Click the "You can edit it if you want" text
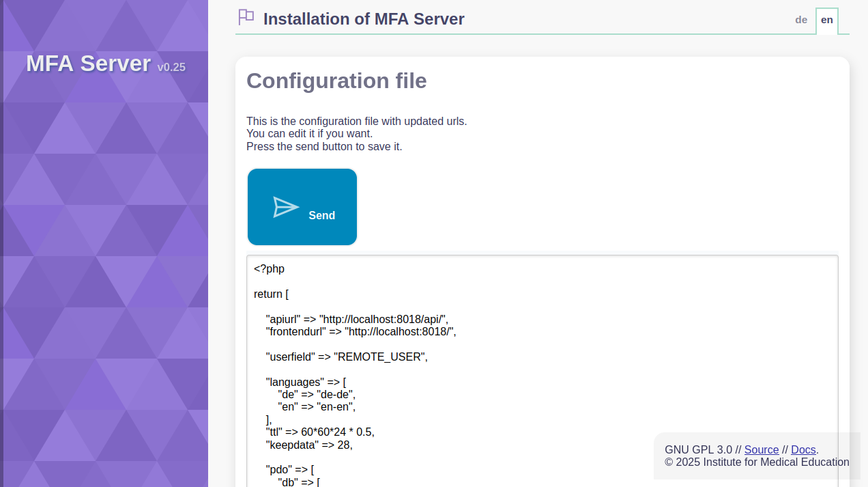The height and width of the screenshot is (487, 868). (309, 133)
